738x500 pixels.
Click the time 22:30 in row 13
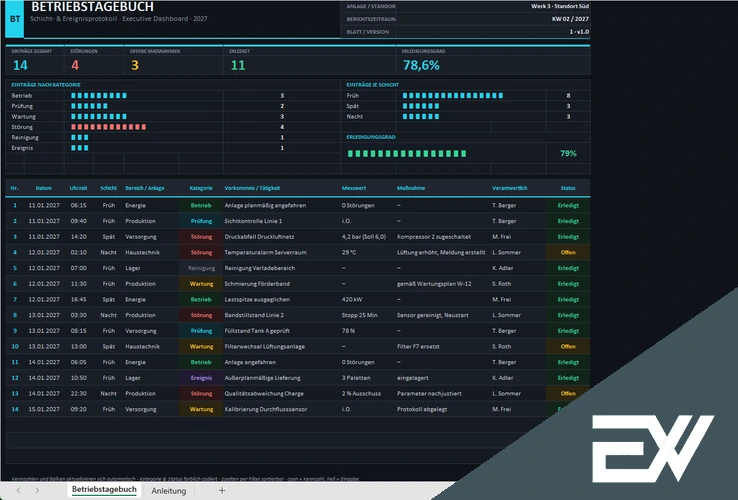(x=78, y=394)
